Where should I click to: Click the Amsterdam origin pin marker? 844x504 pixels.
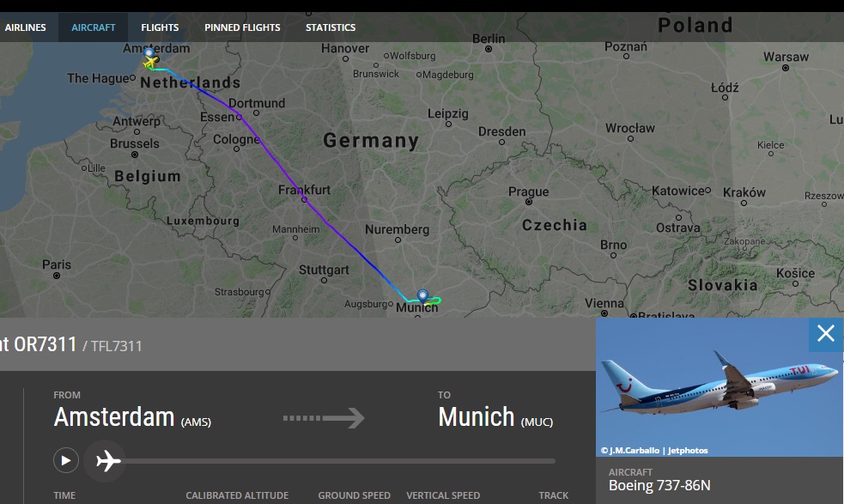(x=149, y=52)
